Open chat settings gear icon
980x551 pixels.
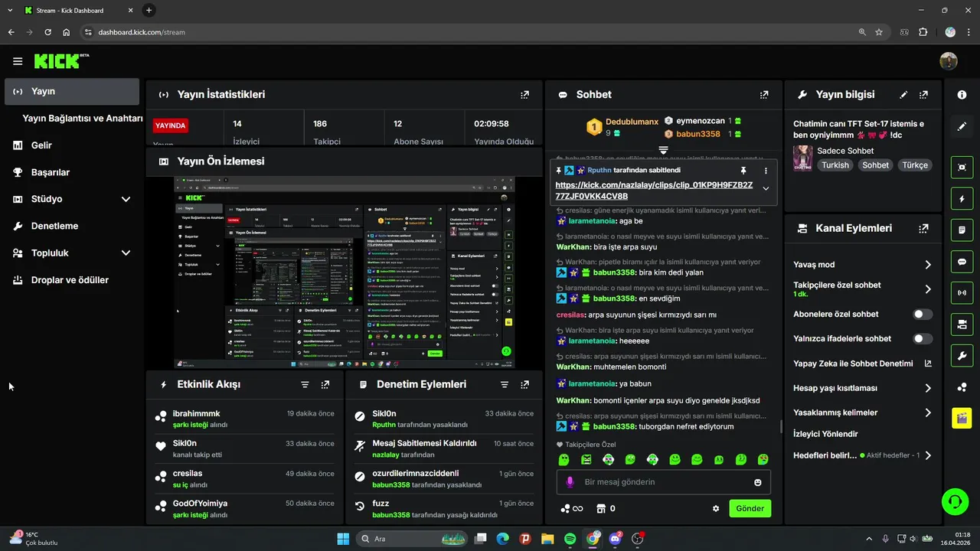(x=716, y=508)
